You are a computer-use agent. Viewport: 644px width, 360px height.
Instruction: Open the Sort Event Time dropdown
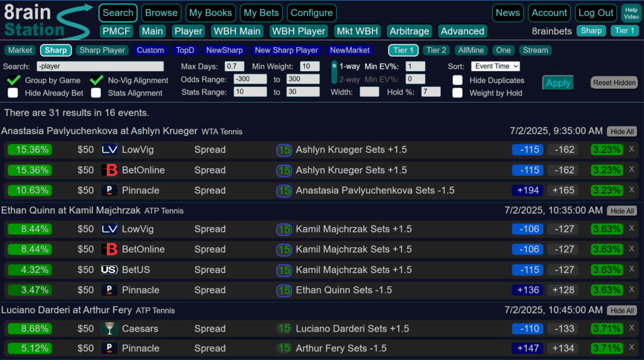coord(496,66)
